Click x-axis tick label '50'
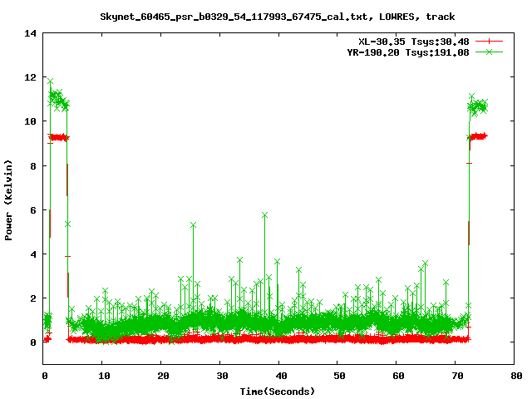The height and width of the screenshot is (399, 532). point(340,376)
